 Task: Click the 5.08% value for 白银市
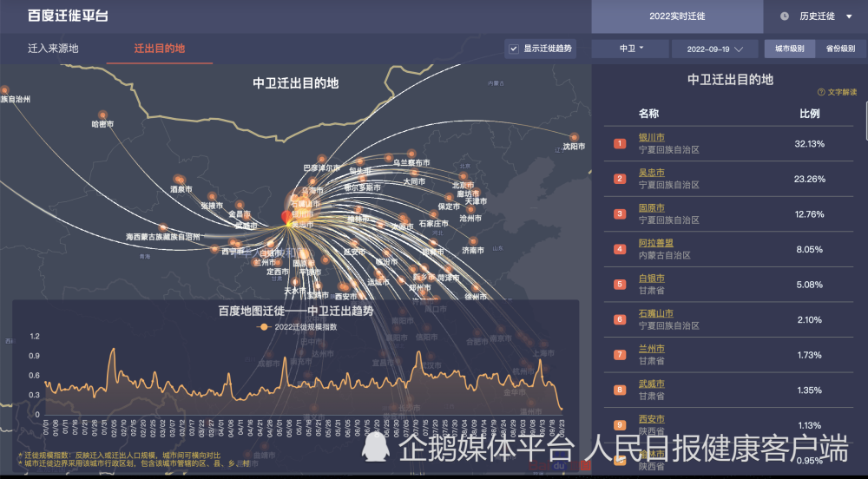coord(809,285)
